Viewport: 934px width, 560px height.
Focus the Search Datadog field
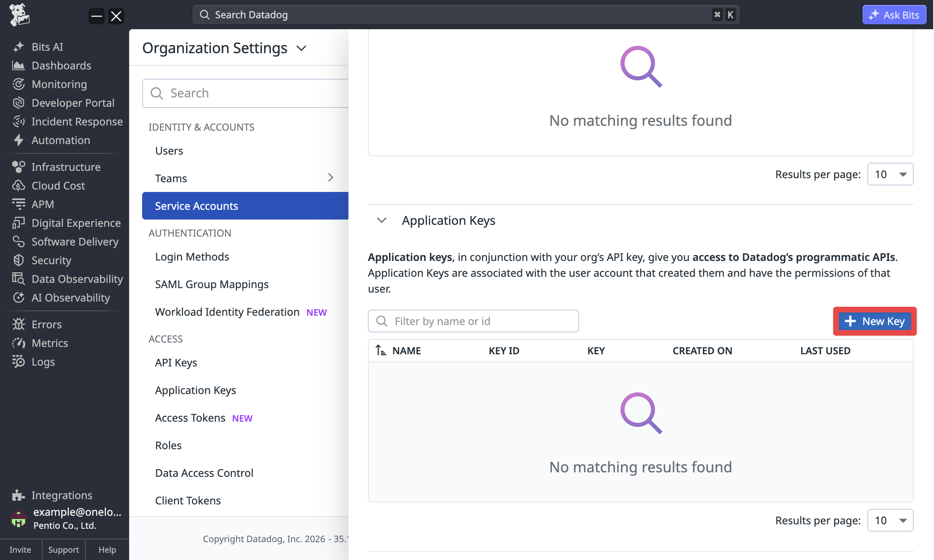pos(466,15)
